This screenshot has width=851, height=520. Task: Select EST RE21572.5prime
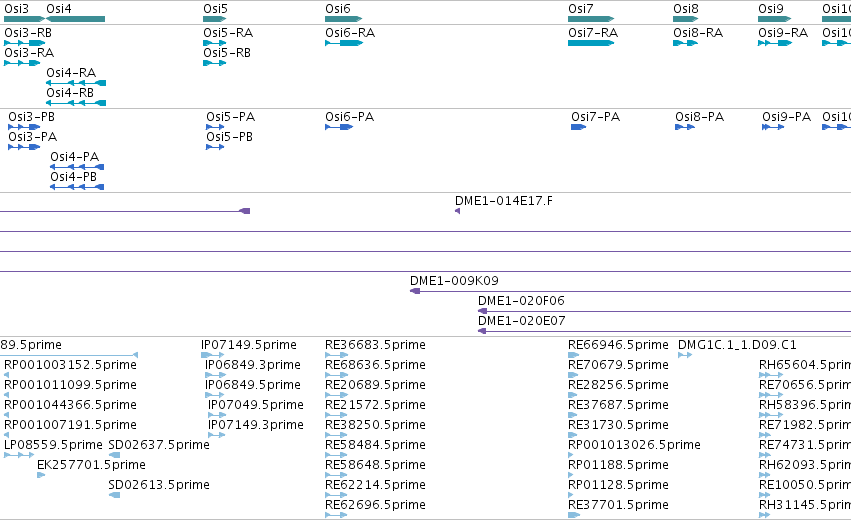pos(336,415)
